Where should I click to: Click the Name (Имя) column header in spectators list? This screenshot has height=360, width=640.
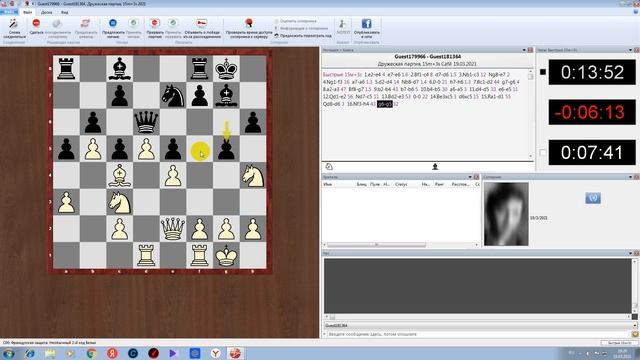(x=327, y=184)
